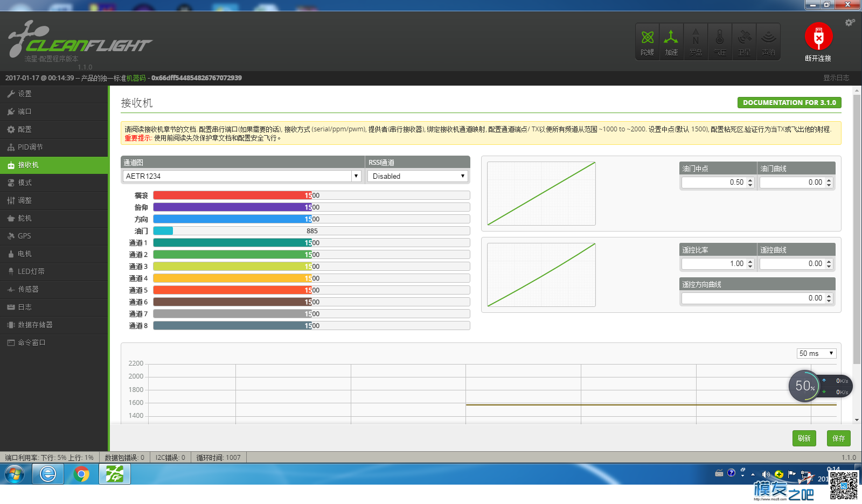Open the 日志 logging tab

click(x=54, y=307)
